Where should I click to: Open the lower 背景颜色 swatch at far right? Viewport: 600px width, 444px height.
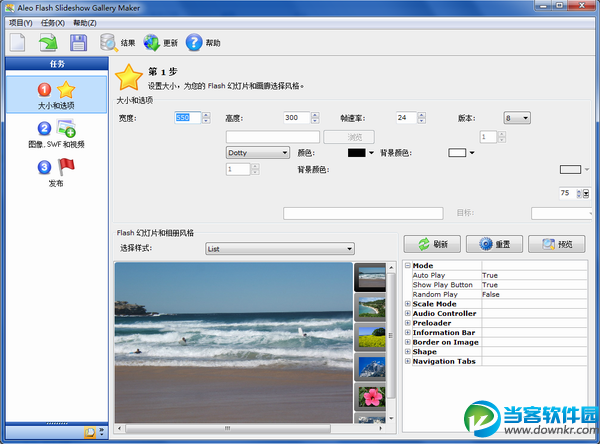[x=574, y=169]
